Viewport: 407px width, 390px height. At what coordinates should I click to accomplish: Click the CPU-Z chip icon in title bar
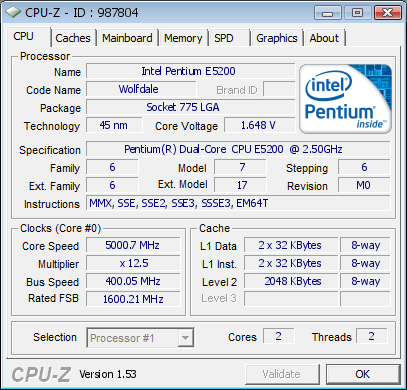pyautogui.click(x=13, y=12)
